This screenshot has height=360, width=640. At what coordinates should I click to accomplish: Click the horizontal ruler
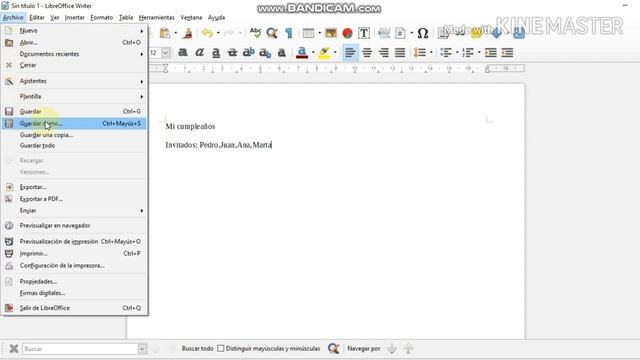(x=337, y=68)
